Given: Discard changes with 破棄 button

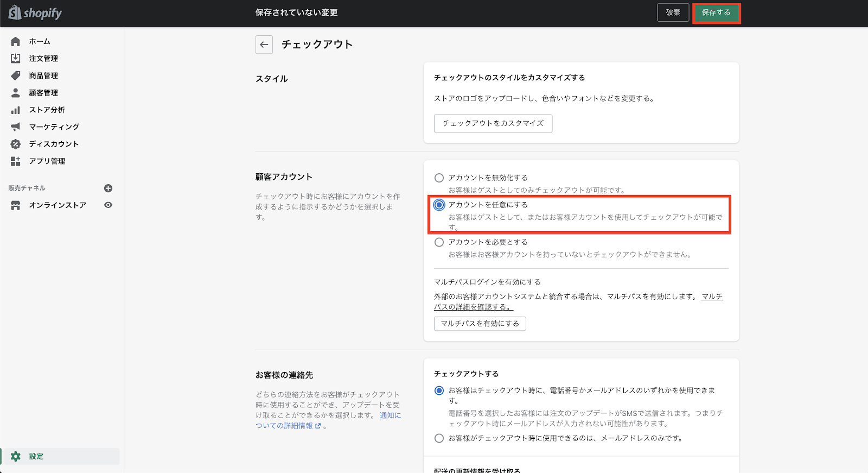Looking at the screenshot, I should pyautogui.click(x=673, y=12).
